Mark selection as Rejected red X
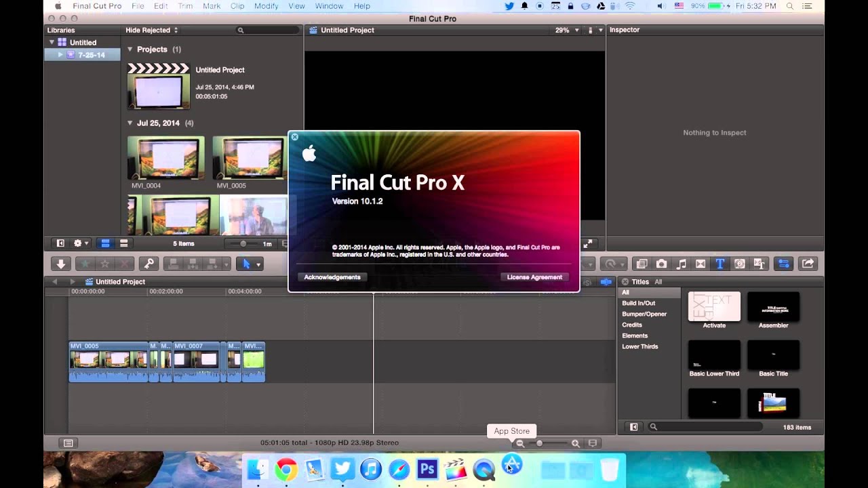The width and height of the screenshot is (868, 488). pyautogui.click(x=125, y=264)
